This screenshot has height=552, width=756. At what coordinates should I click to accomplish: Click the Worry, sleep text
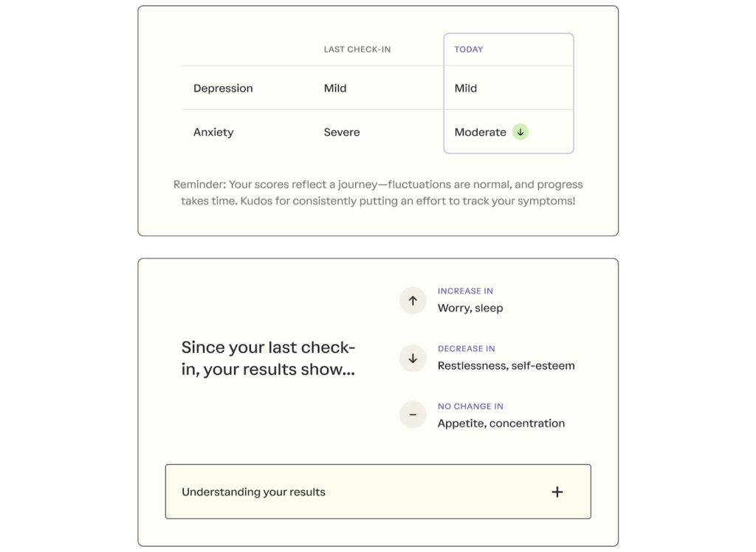[x=470, y=308]
